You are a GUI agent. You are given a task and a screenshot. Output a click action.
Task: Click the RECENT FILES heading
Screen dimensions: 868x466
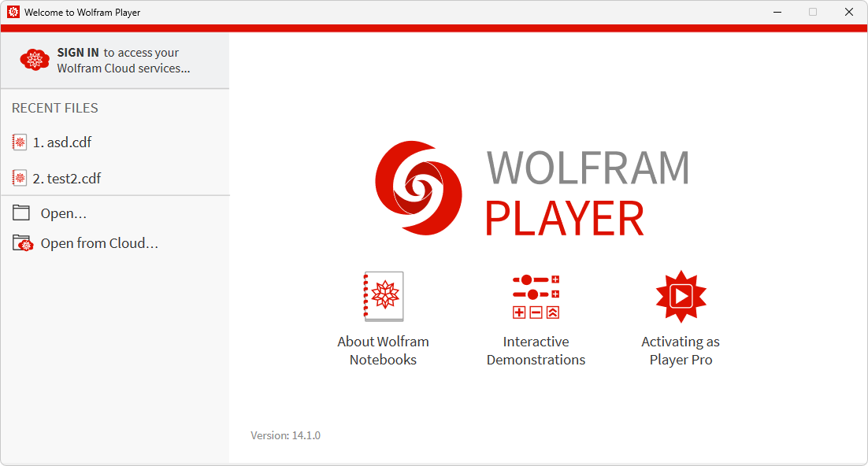coord(55,108)
